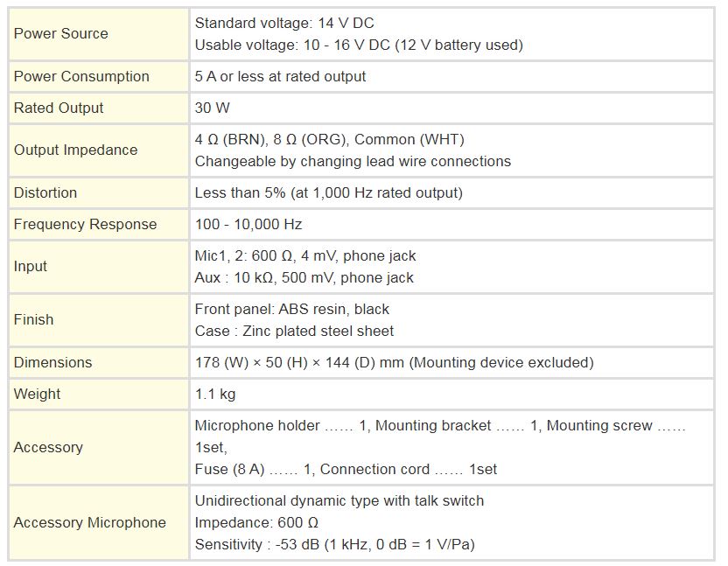Viewport: 728px width, 566px height.
Task: Select the Dimensions label cell
Action: pos(98,362)
